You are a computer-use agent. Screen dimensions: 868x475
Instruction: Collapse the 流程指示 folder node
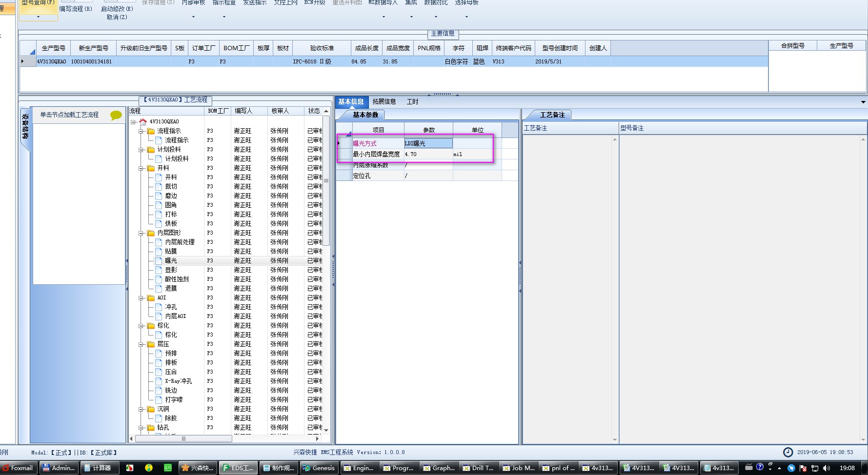(x=141, y=131)
